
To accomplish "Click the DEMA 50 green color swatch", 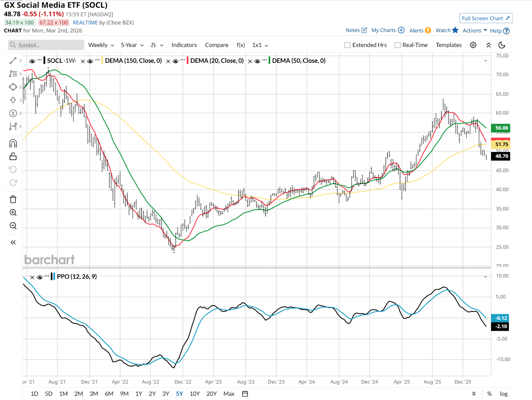I will coord(270,61).
